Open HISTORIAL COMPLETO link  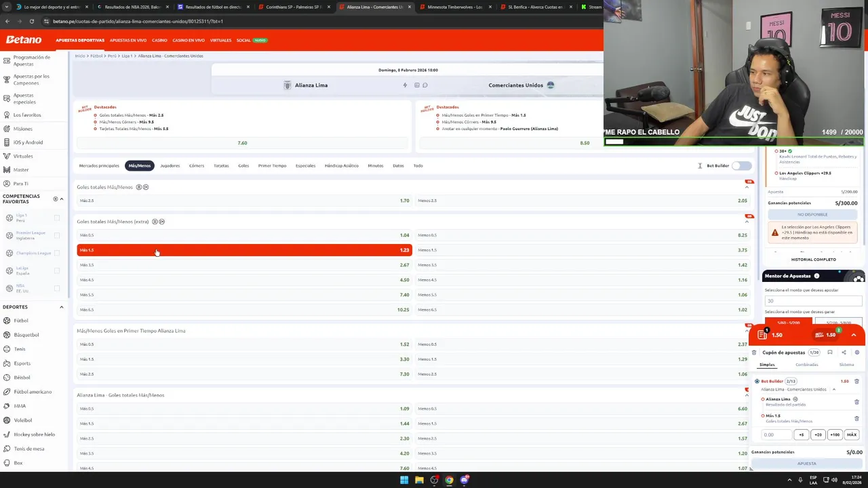813,260
